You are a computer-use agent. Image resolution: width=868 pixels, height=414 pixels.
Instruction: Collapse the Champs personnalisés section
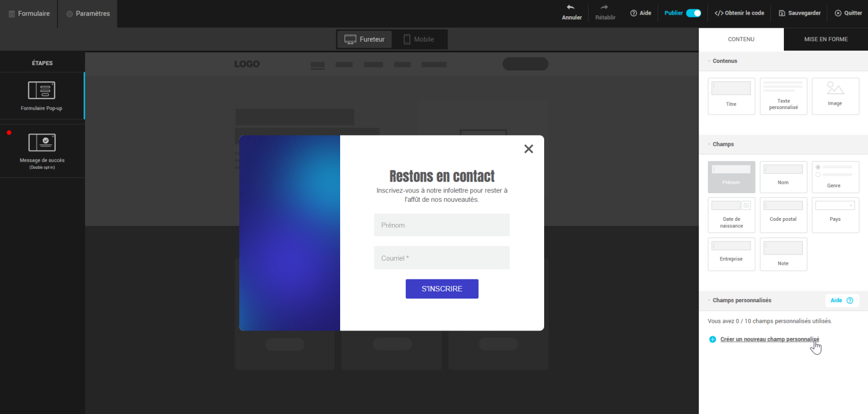(x=709, y=301)
